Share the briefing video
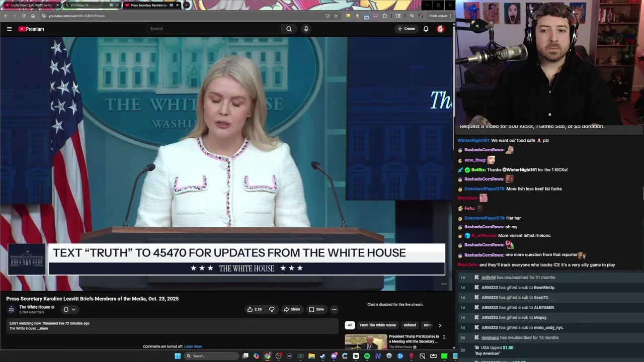Viewport: 644px width, 362px height. point(292,309)
